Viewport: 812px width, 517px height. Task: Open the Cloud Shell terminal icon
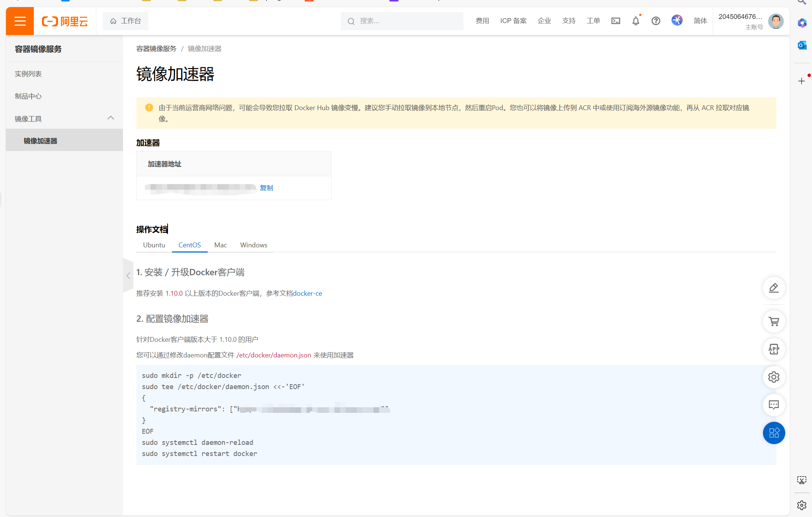[x=616, y=21]
